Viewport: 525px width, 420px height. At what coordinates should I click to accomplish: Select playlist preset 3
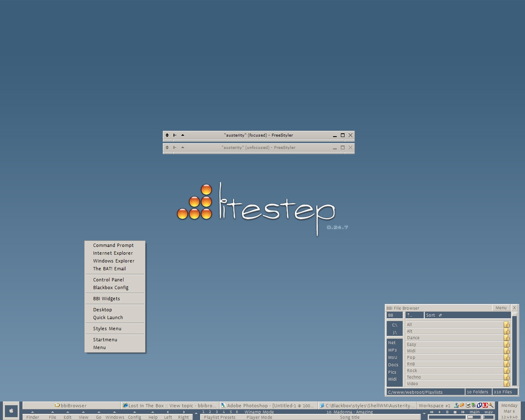[217, 412]
